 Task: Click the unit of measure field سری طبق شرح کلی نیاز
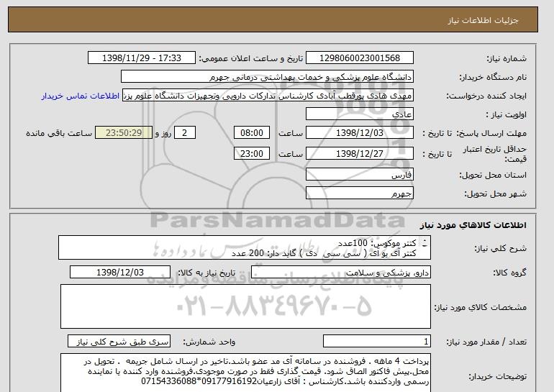tap(119, 342)
